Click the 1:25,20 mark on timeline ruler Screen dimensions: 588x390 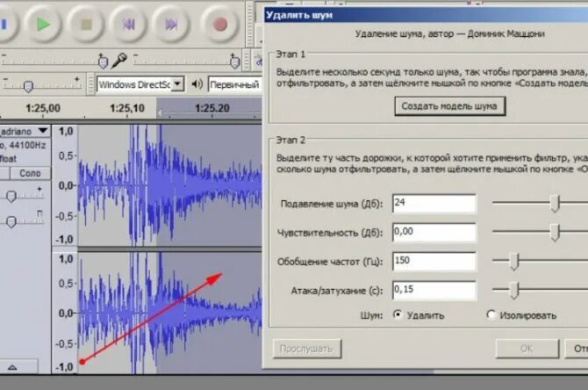click(212, 108)
